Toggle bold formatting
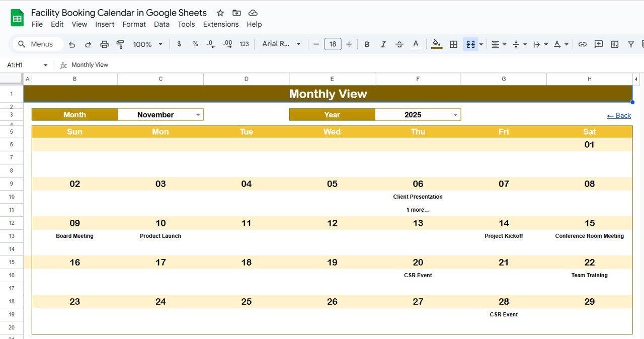Image resolution: width=644 pixels, height=339 pixels. click(367, 44)
